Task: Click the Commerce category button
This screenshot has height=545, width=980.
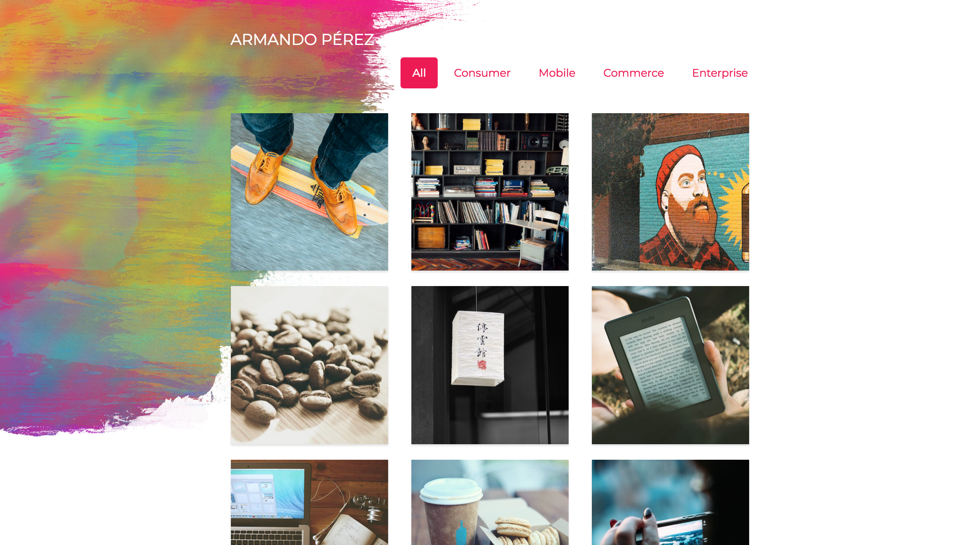Action: 633,73
